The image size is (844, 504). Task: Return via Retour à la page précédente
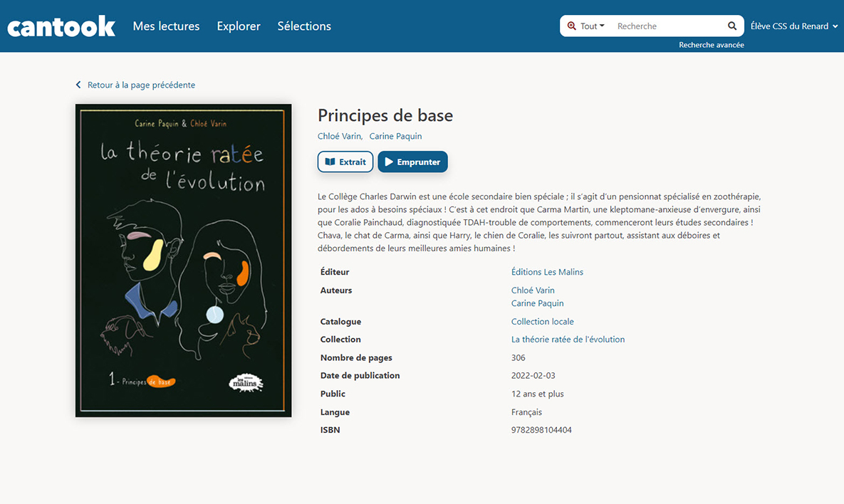[x=141, y=85]
